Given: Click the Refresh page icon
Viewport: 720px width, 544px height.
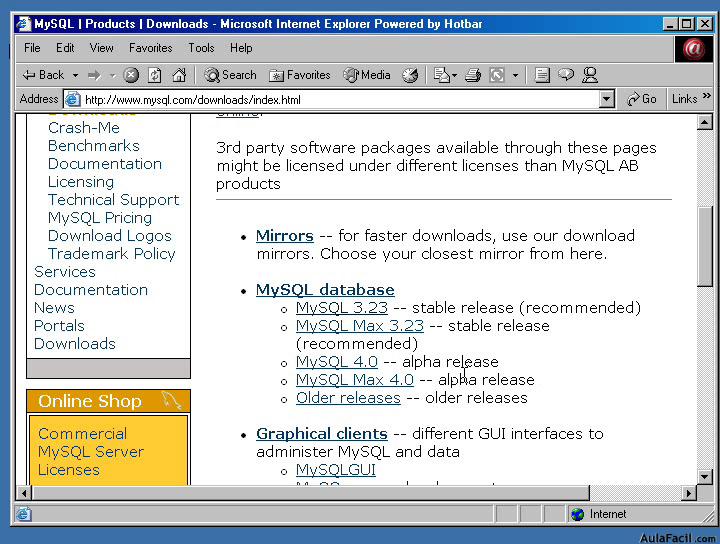Looking at the screenshot, I should [x=155, y=75].
